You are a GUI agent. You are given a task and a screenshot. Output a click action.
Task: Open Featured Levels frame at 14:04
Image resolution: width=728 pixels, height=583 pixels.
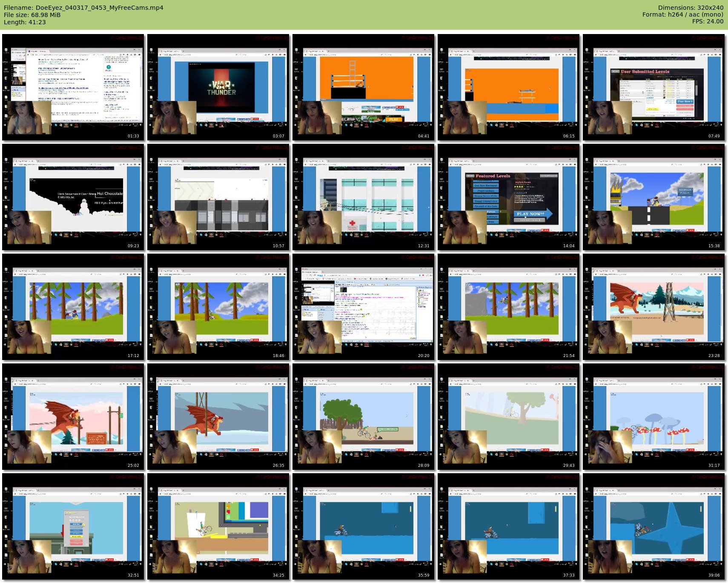pos(509,197)
